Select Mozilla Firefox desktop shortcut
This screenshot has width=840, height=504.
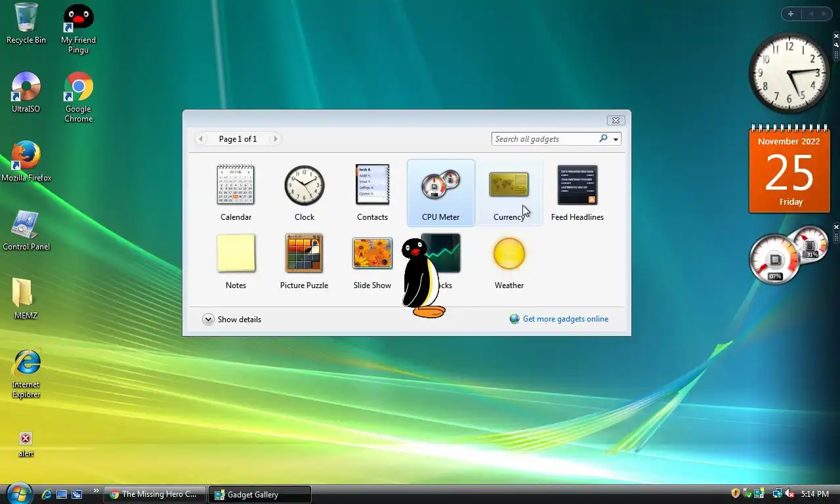[26, 161]
